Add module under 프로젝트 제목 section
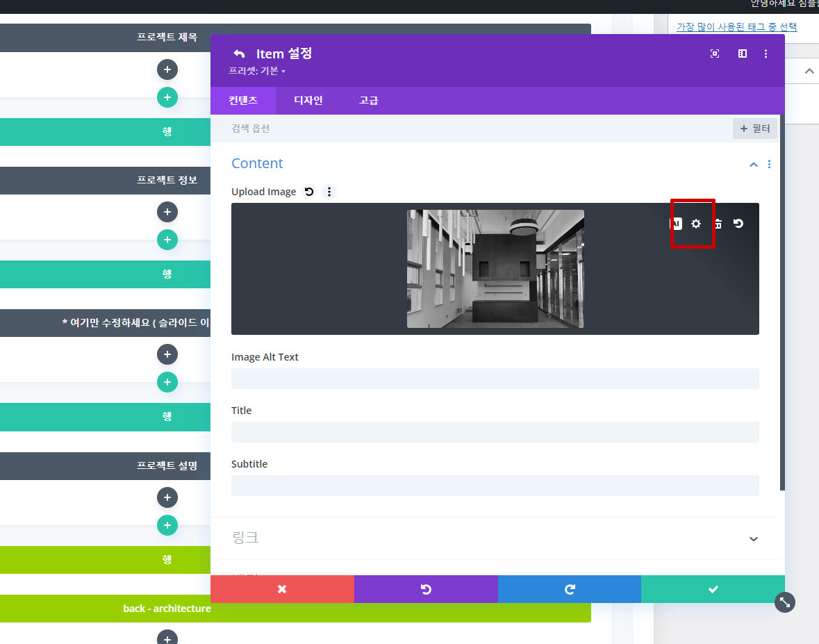The image size is (819, 644). pos(167,69)
